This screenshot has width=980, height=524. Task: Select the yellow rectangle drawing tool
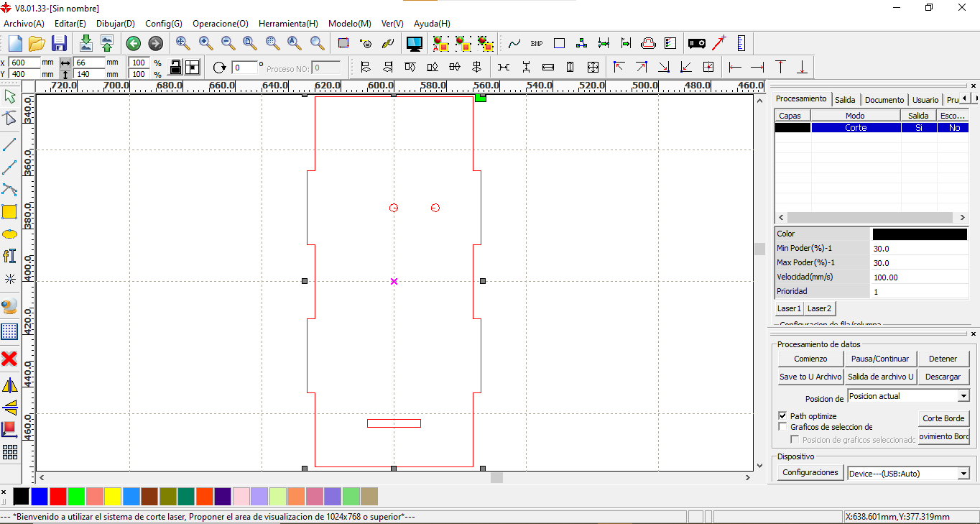click(9, 212)
